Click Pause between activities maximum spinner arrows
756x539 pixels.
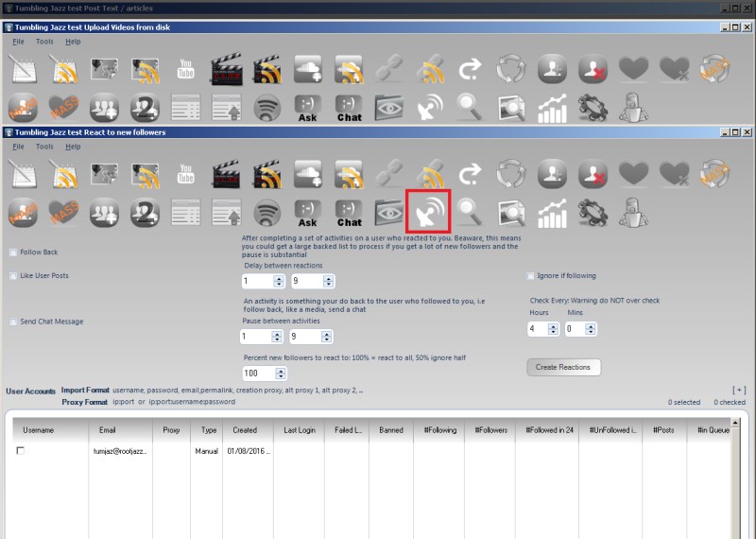[326, 337]
